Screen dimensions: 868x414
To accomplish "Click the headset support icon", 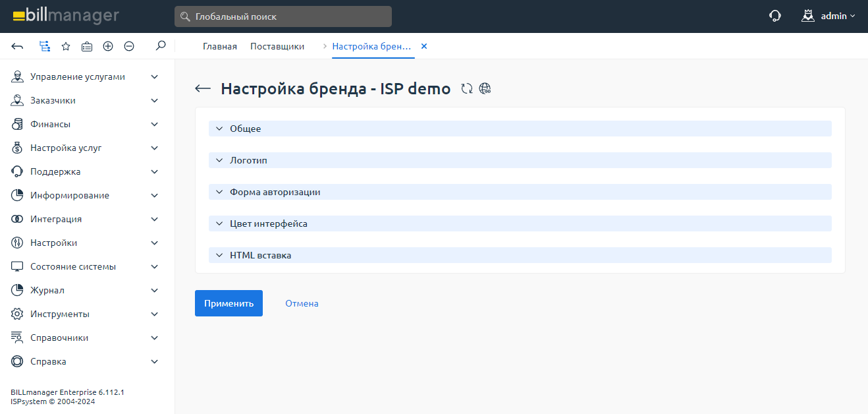I will tap(775, 16).
